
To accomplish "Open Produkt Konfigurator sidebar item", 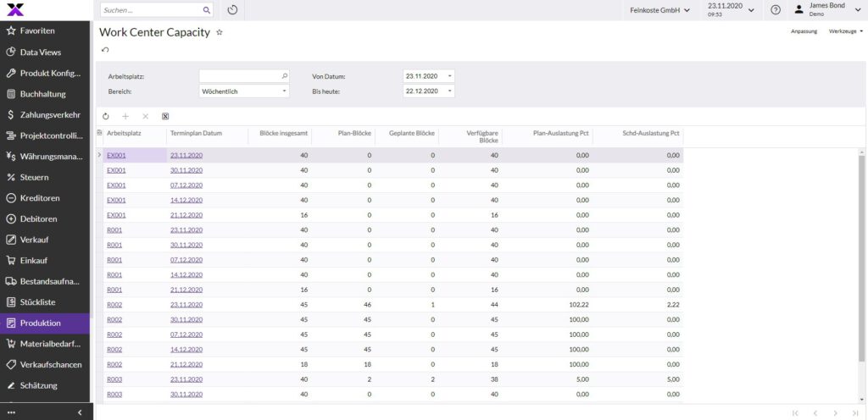I will pos(45,73).
